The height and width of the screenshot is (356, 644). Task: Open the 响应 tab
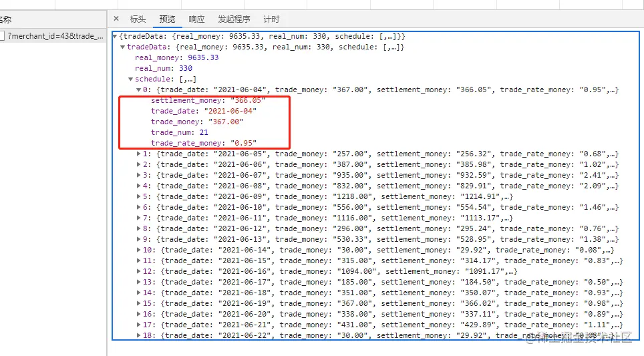coord(196,19)
